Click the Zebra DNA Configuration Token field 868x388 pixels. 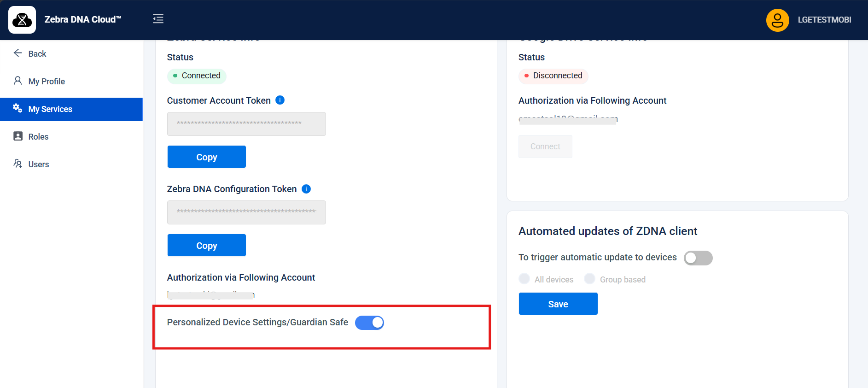click(246, 212)
